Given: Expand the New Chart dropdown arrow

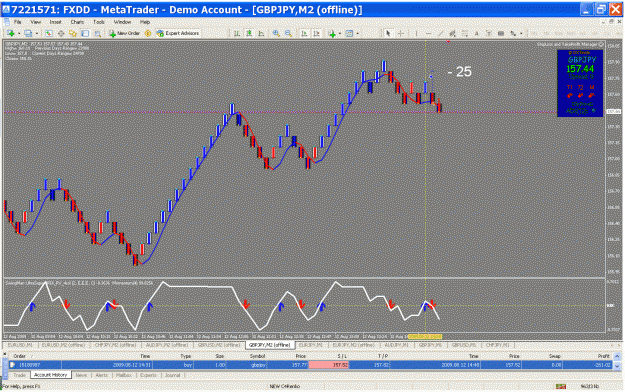Looking at the screenshot, I should point(18,33).
